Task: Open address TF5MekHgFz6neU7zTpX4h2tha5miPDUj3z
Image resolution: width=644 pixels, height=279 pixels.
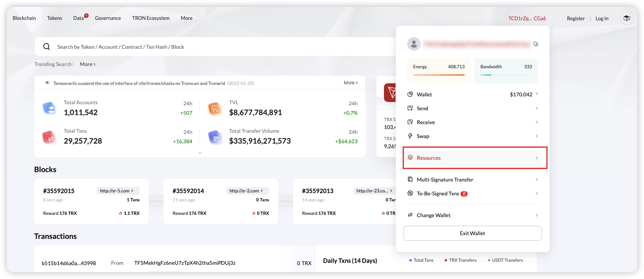Action: 185,263
